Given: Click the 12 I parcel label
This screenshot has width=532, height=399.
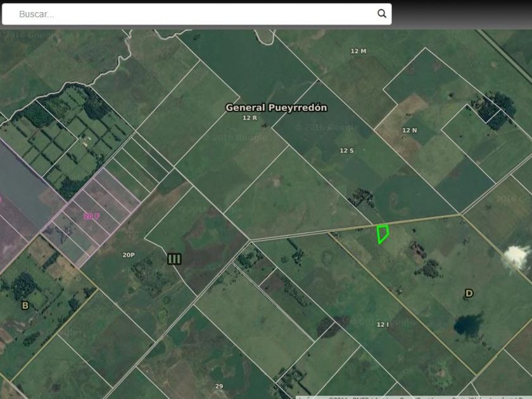Looking at the screenshot, I should (x=383, y=325).
